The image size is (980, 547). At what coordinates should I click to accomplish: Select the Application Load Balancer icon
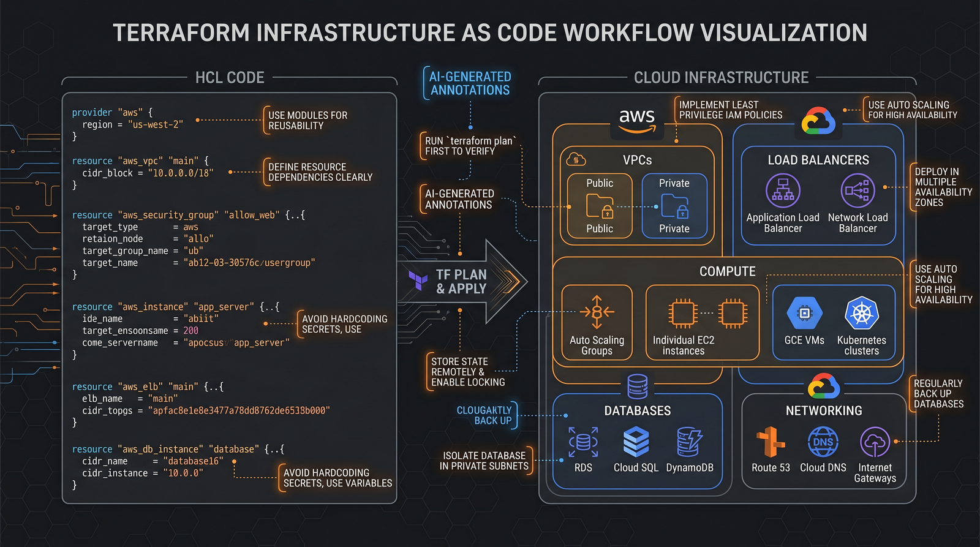[783, 191]
